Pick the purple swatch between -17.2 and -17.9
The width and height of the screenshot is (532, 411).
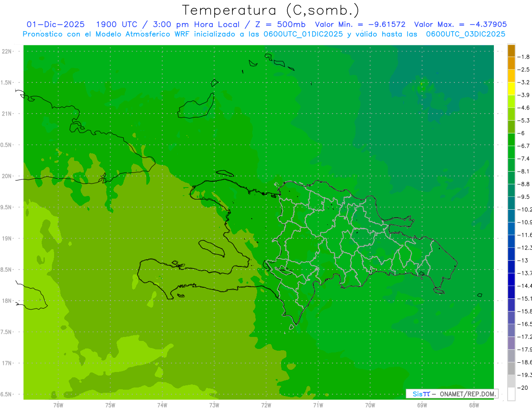[511, 343]
